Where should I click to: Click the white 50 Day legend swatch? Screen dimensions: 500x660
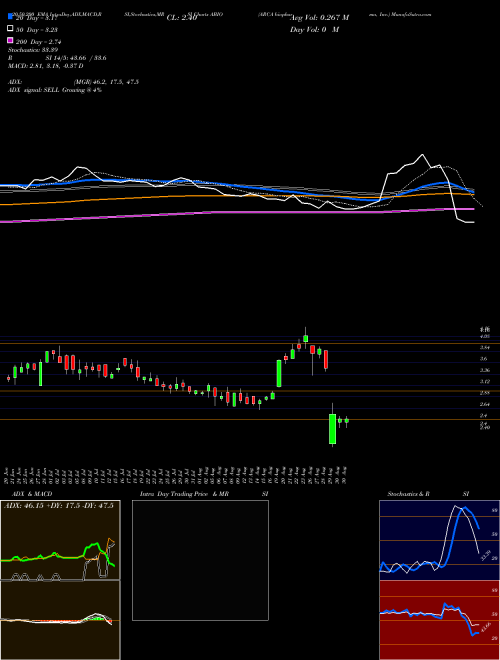tap(10, 29)
